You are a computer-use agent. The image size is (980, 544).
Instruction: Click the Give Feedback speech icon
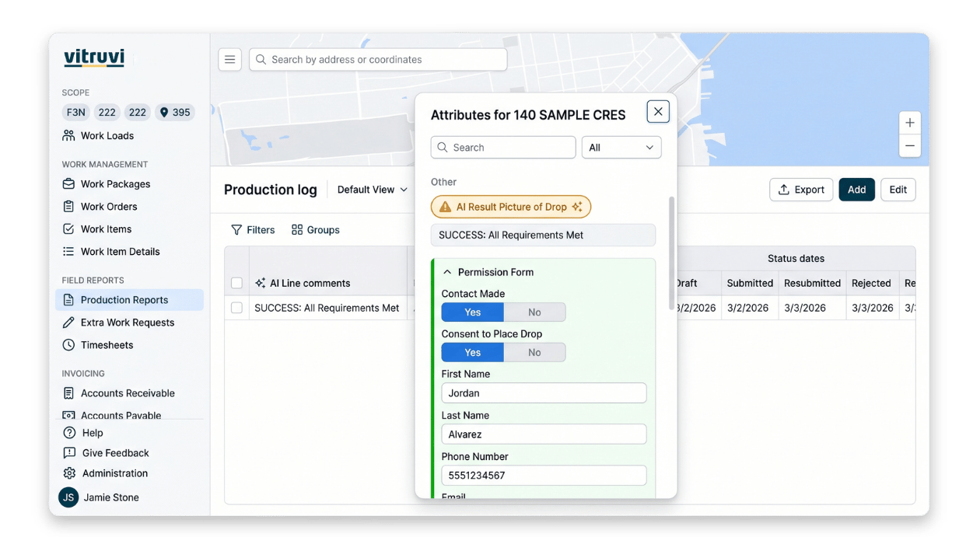[x=69, y=453]
